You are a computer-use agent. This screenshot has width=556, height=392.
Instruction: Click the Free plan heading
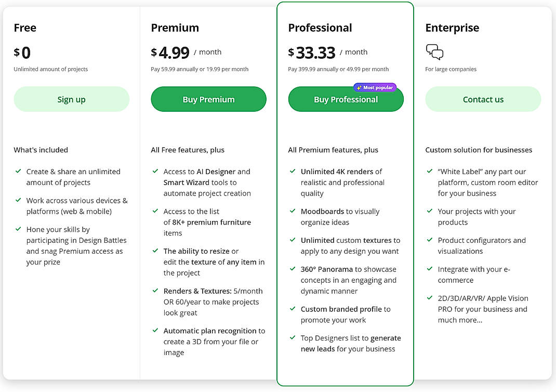coord(25,28)
